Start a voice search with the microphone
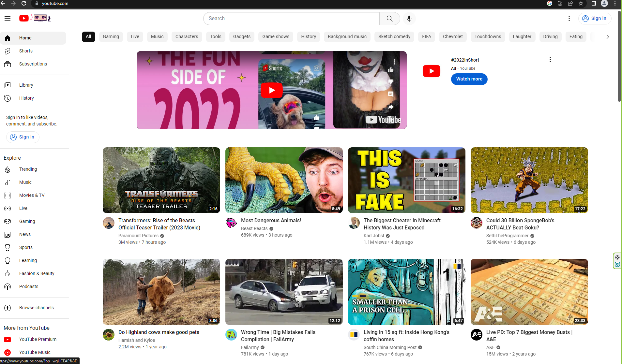The width and height of the screenshot is (622, 364). tap(409, 19)
